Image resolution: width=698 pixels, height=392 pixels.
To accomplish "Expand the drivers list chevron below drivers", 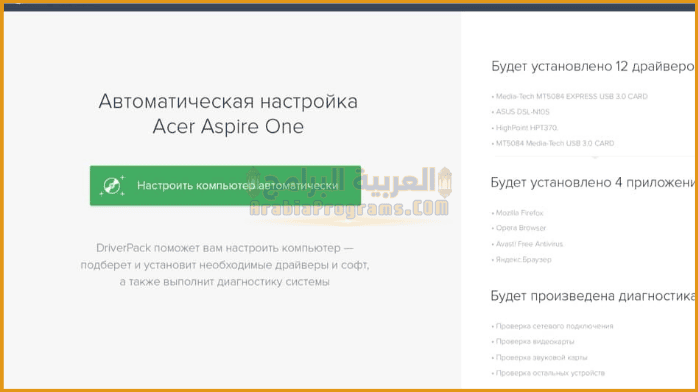I will tap(595, 157).
